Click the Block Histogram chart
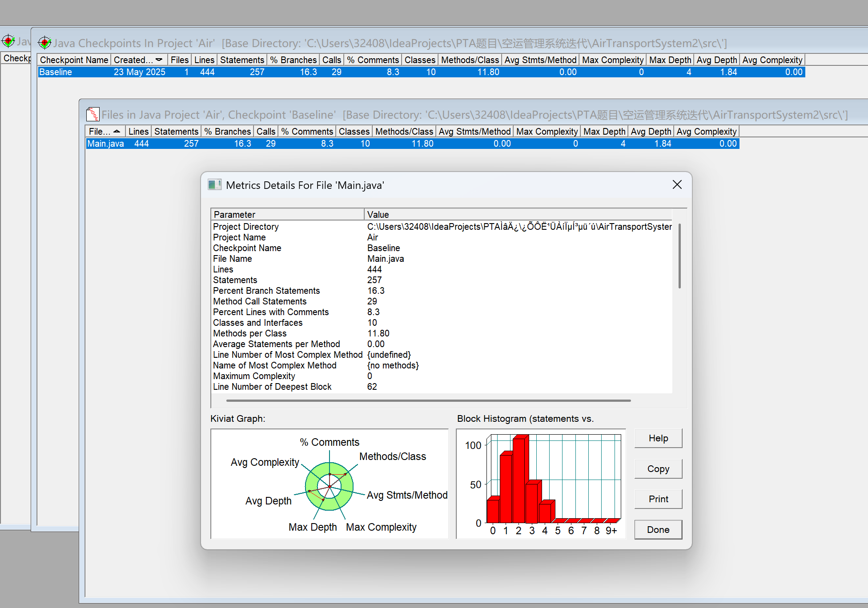Viewport: 868px width, 608px height. [540, 484]
